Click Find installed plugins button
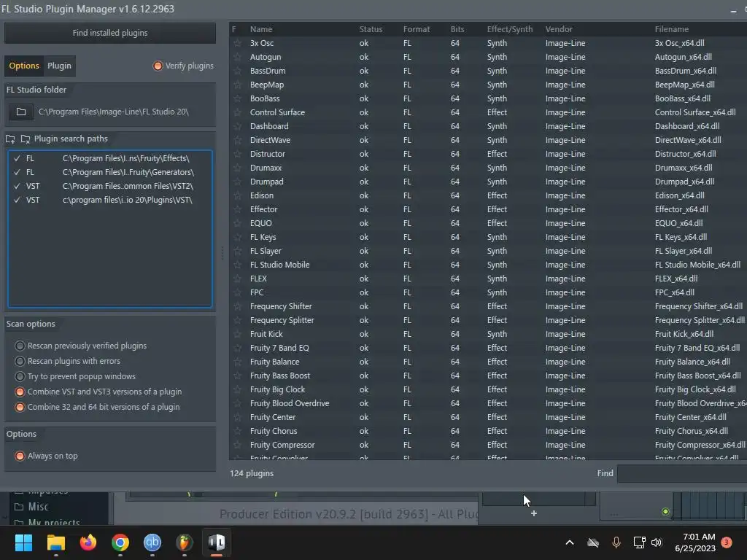747x560 pixels. tap(110, 33)
